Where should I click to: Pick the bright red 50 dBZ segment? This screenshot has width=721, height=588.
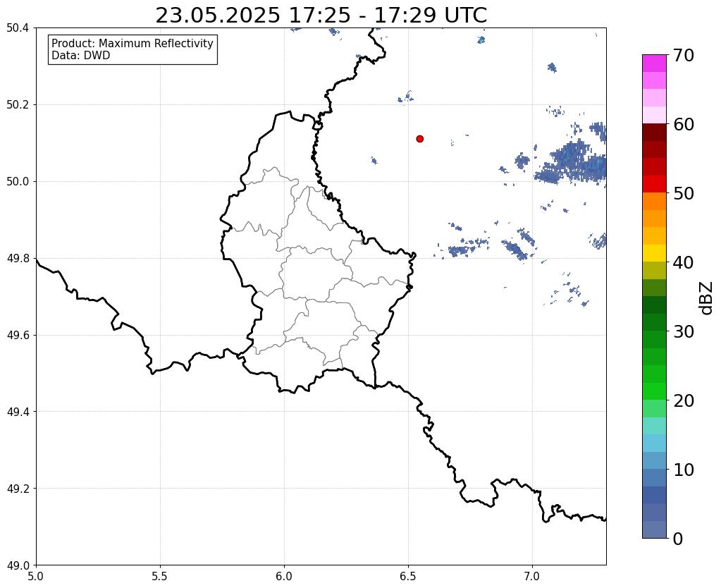coord(654,185)
